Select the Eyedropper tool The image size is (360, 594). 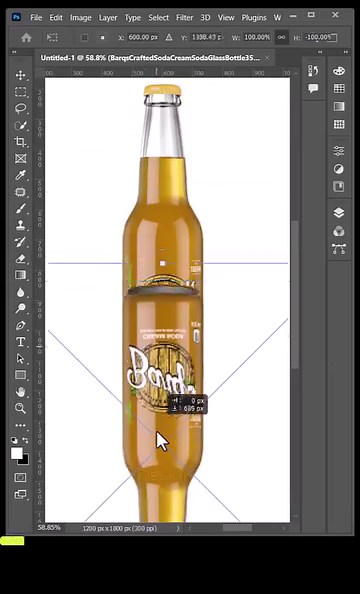pyautogui.click(x=20, y=175)
